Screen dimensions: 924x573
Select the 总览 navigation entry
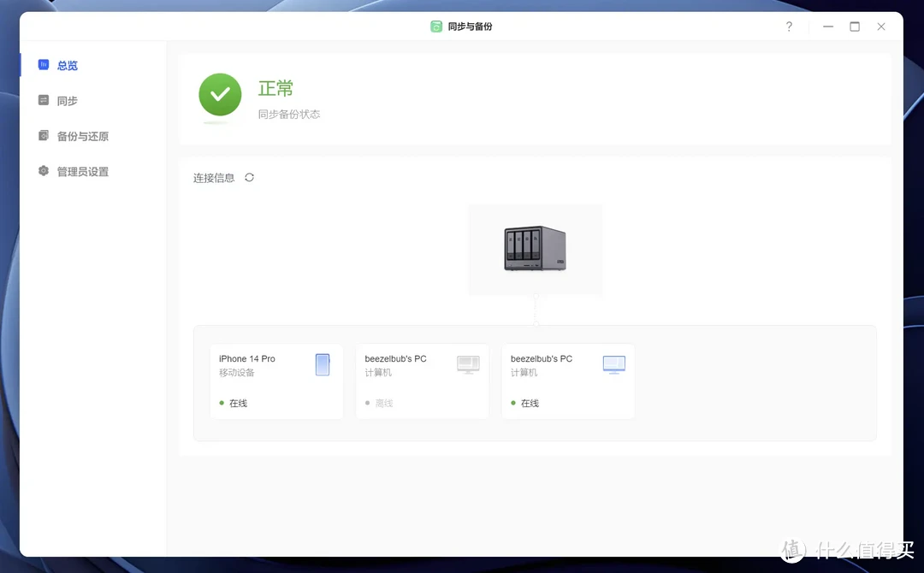[x=68, y=65]
